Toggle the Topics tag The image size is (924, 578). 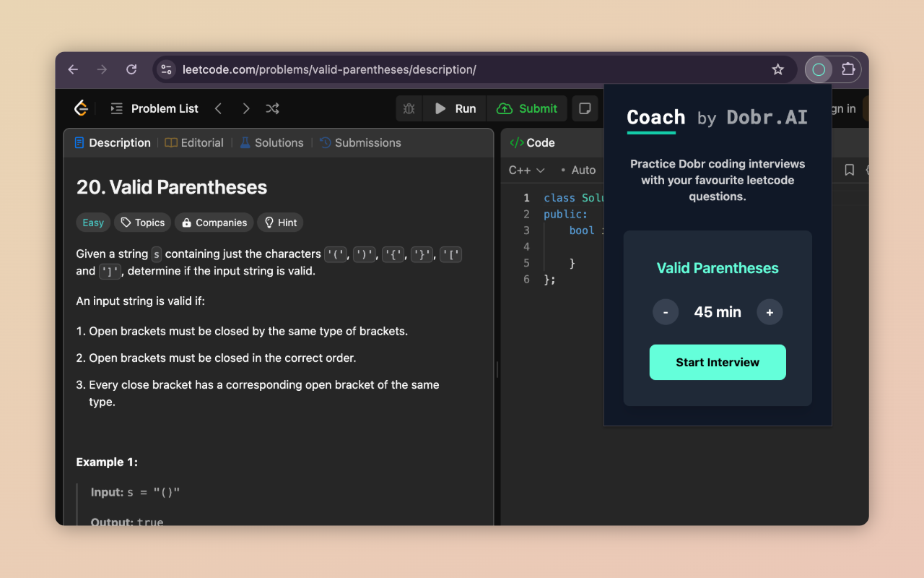pyautogui.click(x=141, y=223)
